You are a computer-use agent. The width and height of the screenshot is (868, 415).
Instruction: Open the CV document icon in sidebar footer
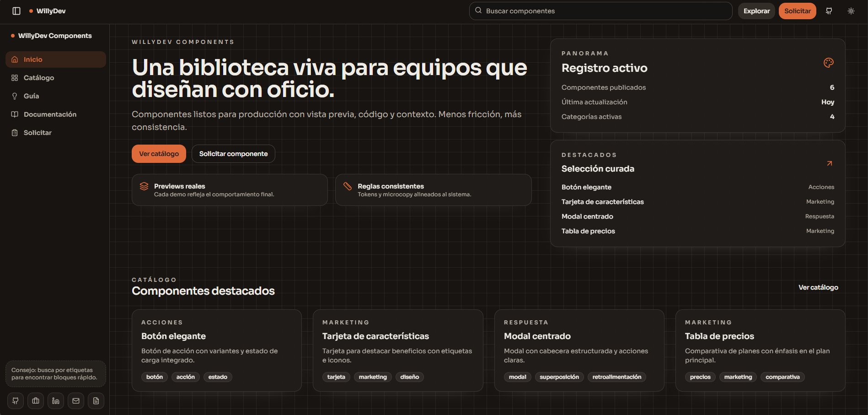click(x=96, y=401)
